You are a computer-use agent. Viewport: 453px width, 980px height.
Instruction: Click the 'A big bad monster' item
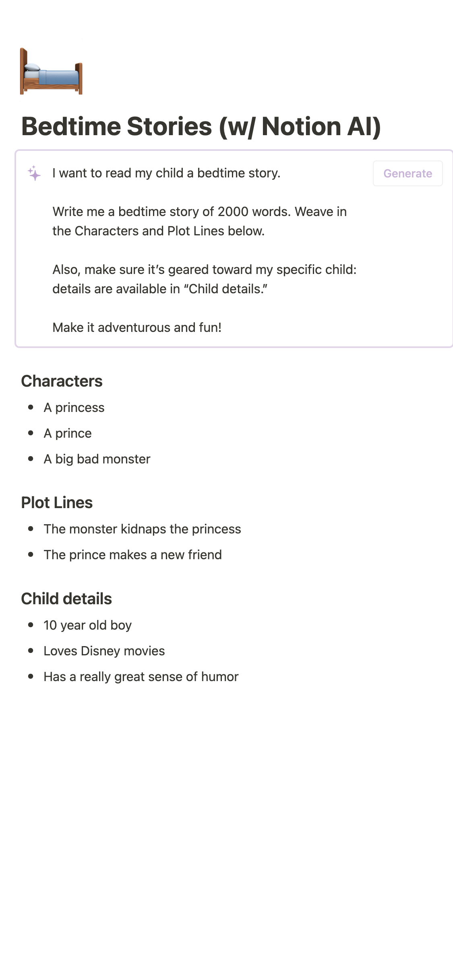[x=97, y=459]
